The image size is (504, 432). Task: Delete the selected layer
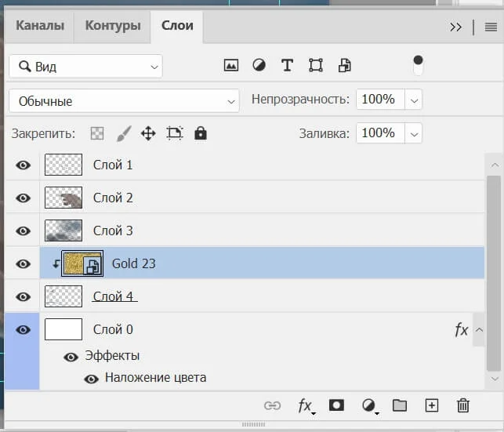point(463,405)
